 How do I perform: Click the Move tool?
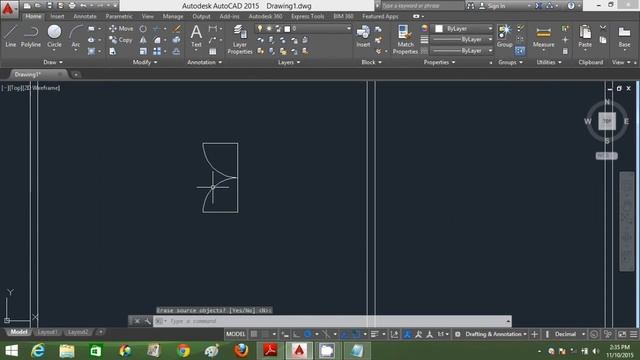121,29
